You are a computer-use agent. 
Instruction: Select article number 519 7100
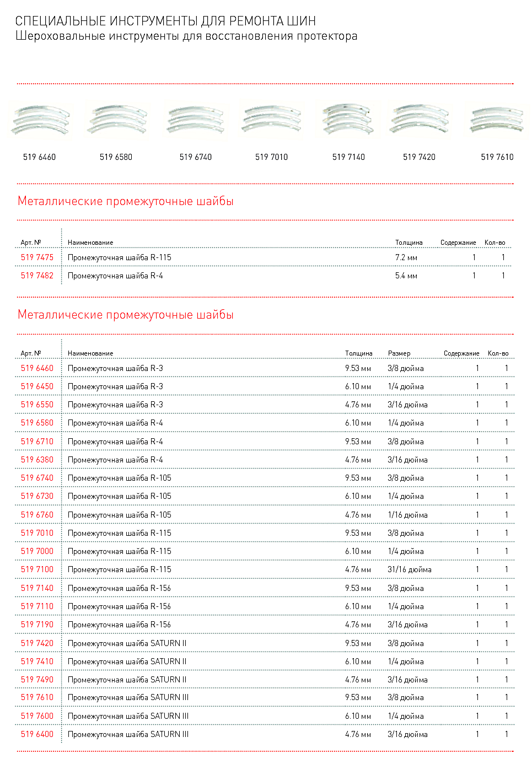tap(37, 569)
